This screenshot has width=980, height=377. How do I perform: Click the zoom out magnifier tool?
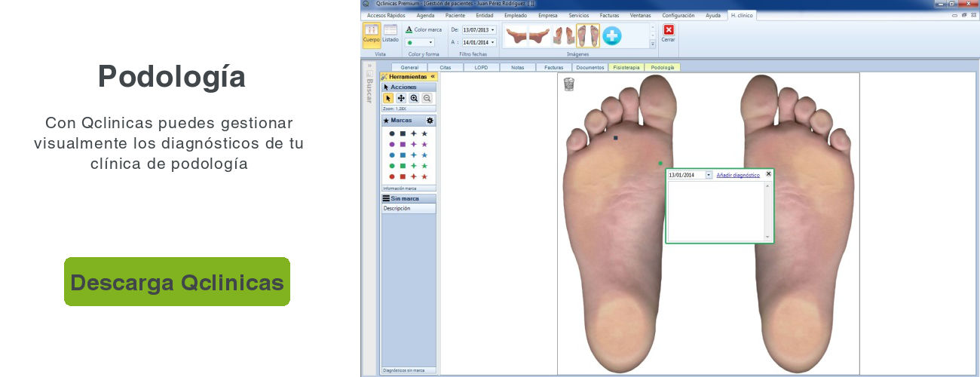pos(427,98)
